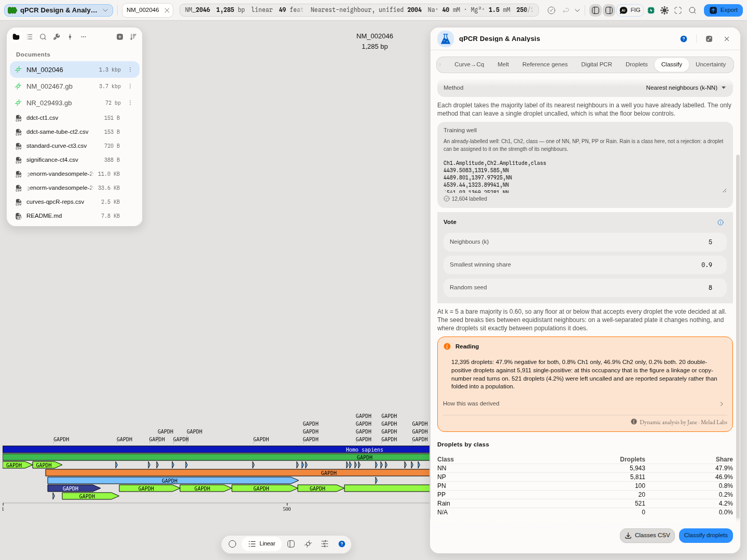Switch to circular map view icon
Viewport: 747px width, 560px height.
[232, 544]
